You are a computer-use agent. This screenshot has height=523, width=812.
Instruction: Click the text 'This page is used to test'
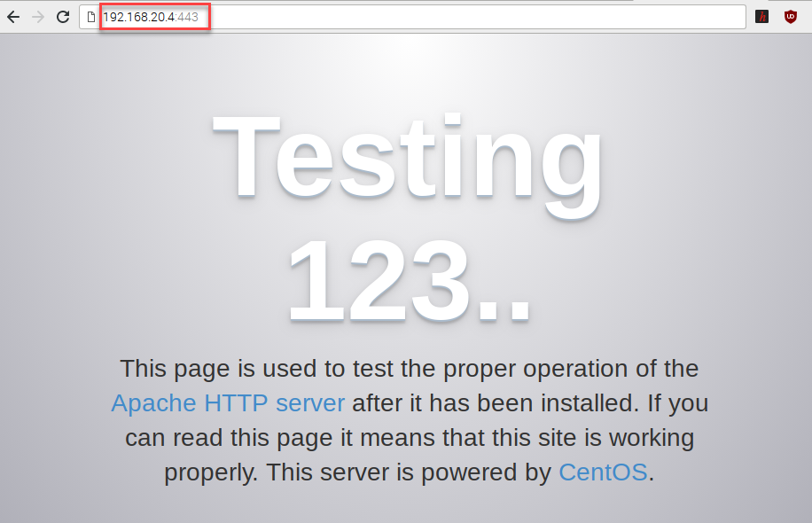pyautogui.click(x=258, y=369)
